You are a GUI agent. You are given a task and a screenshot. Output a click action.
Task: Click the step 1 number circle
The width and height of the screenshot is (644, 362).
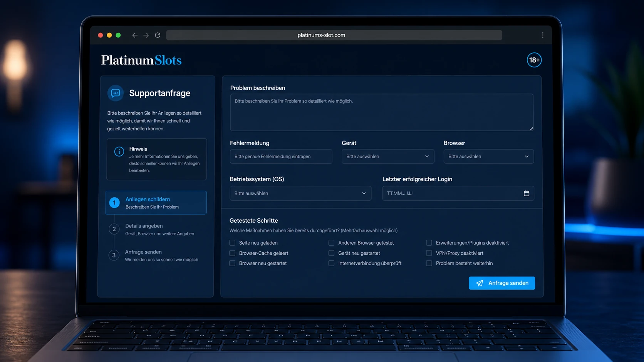114,203
